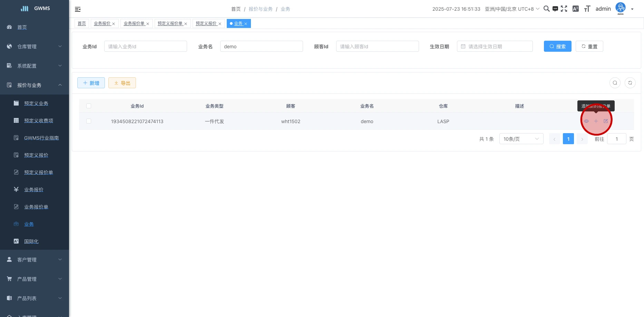
Task: Open the font size icon
Action: 587,9
